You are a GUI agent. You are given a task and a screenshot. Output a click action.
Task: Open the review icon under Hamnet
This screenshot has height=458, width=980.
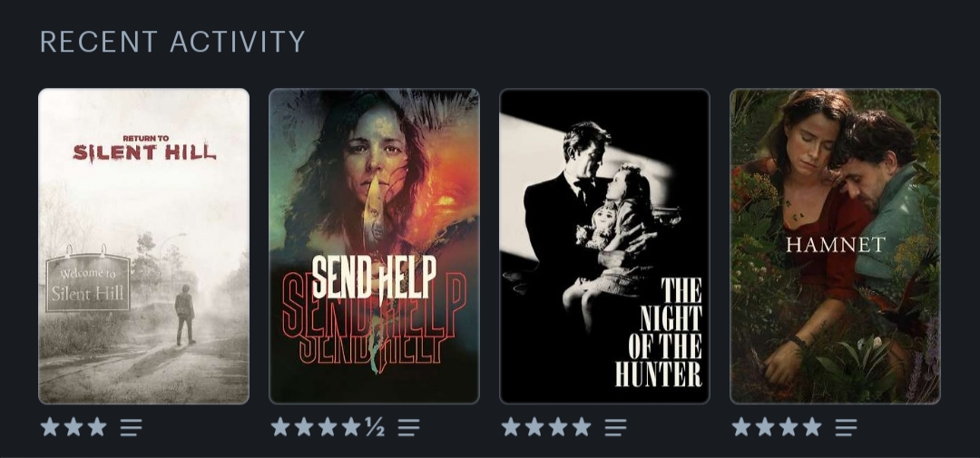[x=847, y=427]
